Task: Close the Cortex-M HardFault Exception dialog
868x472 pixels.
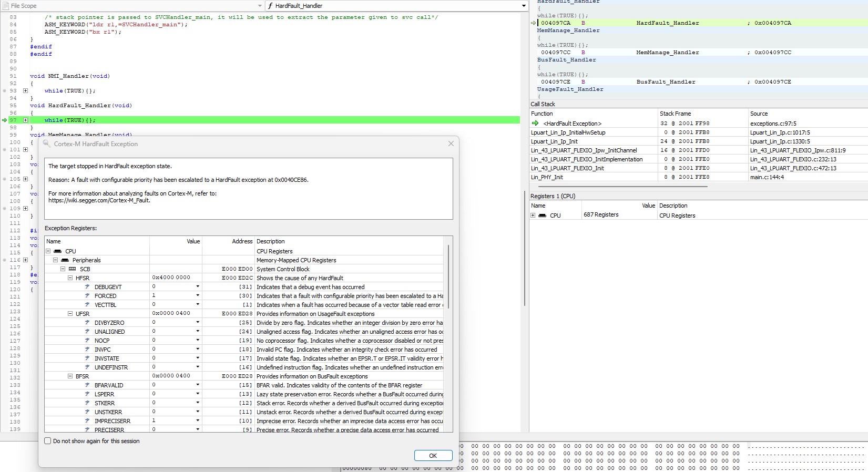Action: (451, 143)
